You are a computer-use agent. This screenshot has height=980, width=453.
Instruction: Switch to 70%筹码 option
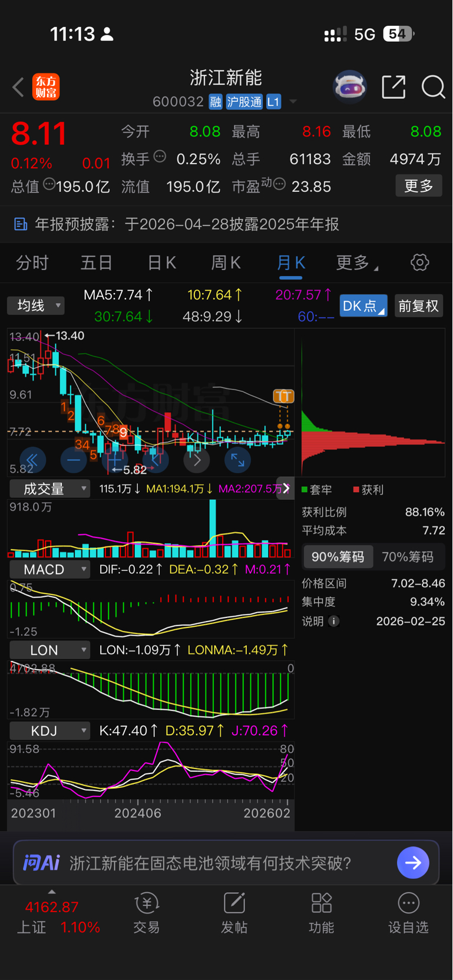click(x=408, y=557)
